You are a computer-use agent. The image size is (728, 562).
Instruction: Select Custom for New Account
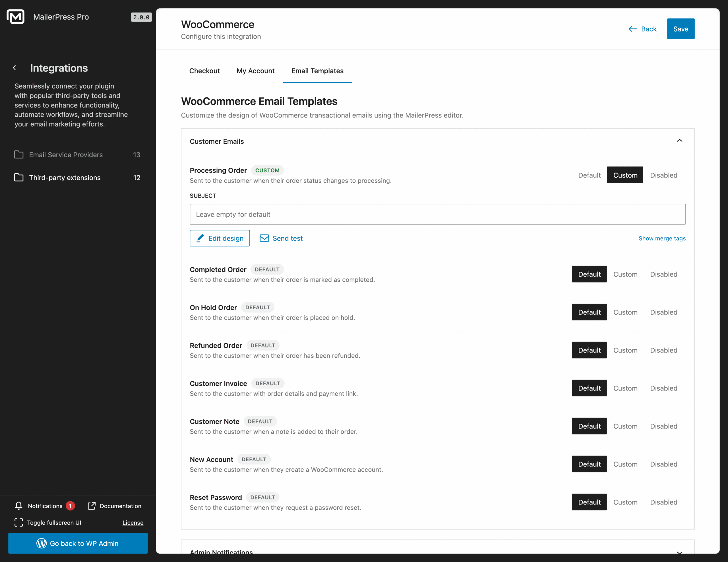pyautogui.click(x=625, y=464)
